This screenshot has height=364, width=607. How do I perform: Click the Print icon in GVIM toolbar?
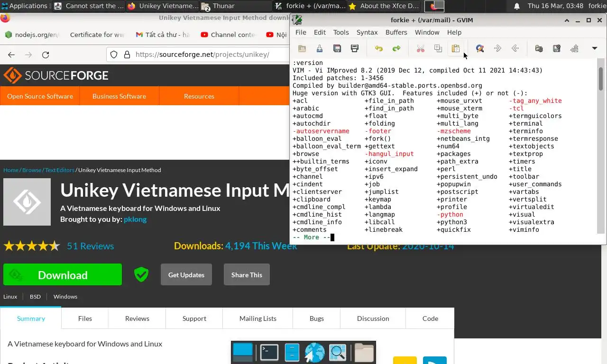click(x=355, y=48)
